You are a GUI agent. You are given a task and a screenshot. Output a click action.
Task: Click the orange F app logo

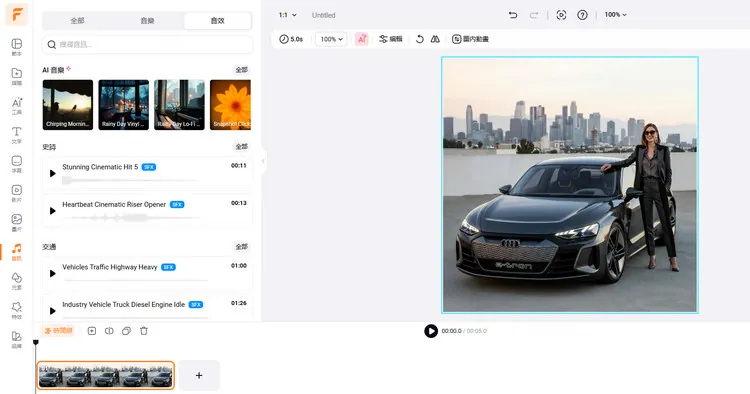tap(16, 14)
